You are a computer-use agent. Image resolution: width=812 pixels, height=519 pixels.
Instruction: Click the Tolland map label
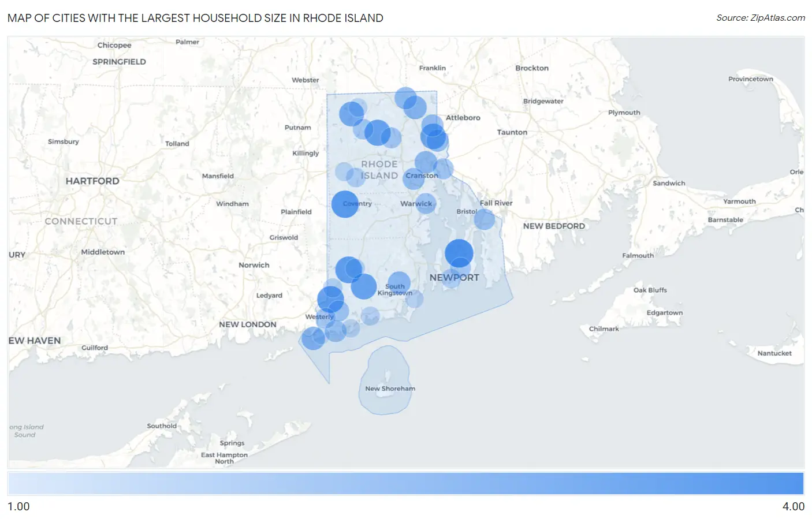pos(177,144)
